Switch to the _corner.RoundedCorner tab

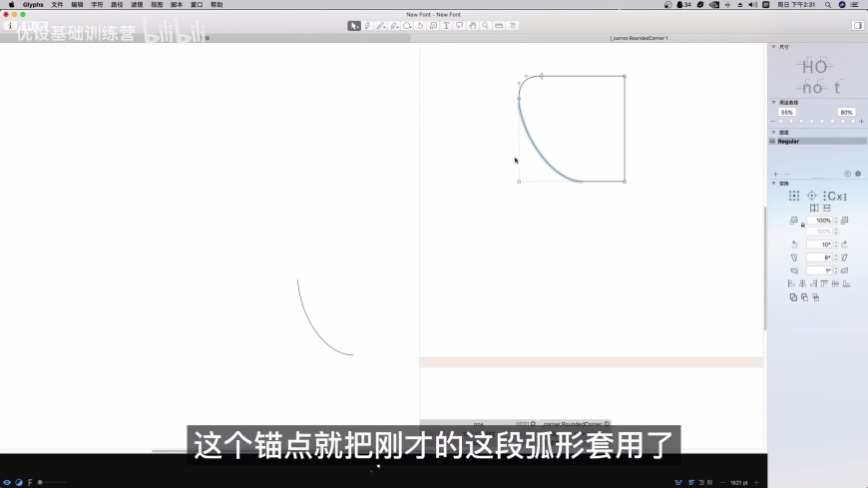click(x=639, y=38)
